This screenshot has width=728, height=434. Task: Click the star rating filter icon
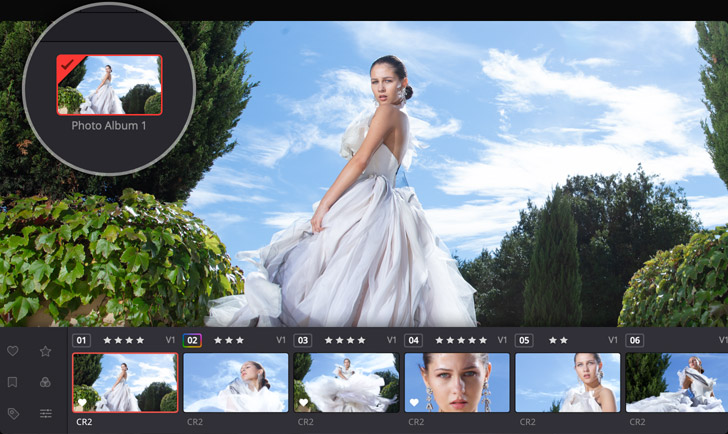tap(46, 352)
